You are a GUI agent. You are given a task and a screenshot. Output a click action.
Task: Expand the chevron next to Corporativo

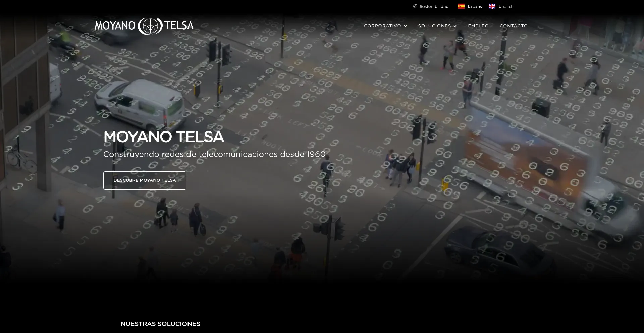point(406,26)
